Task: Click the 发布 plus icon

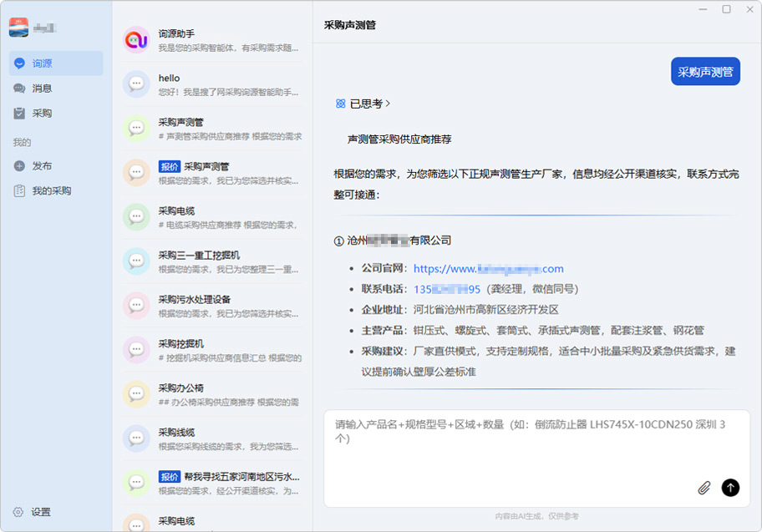Action: tap(19, 166)
